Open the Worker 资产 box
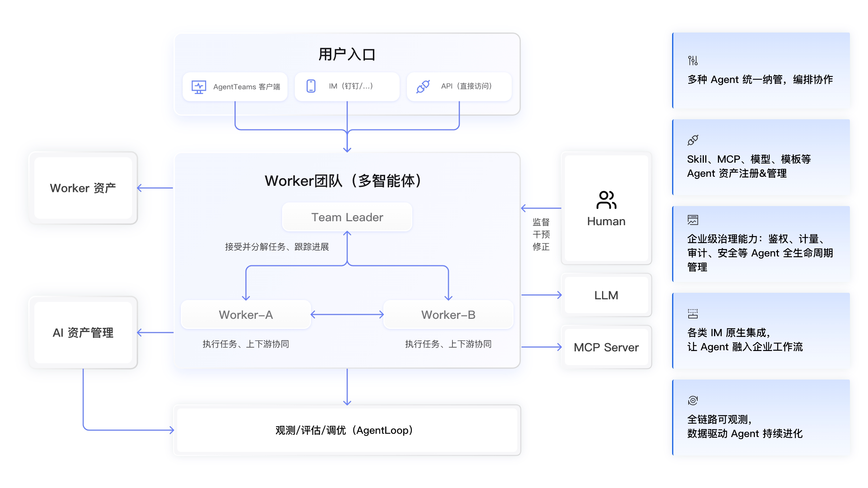868x488 pixels. coord(83,188)
